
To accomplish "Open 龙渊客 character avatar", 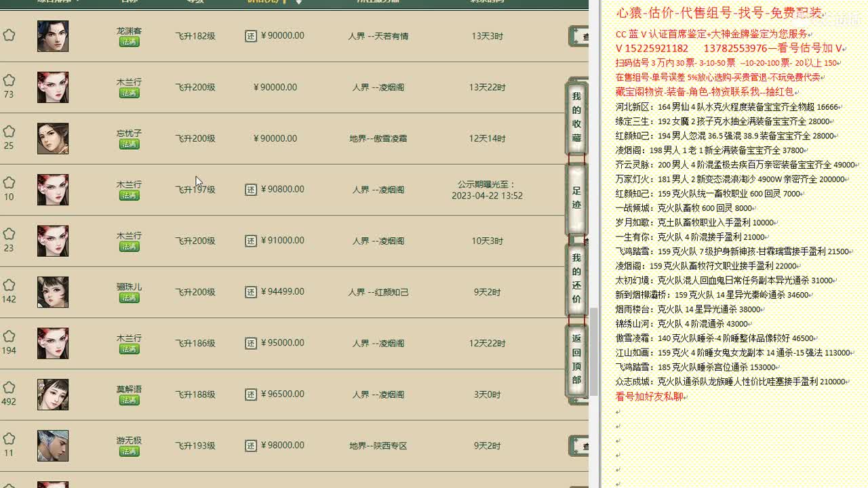I will [x=53, y=36].
